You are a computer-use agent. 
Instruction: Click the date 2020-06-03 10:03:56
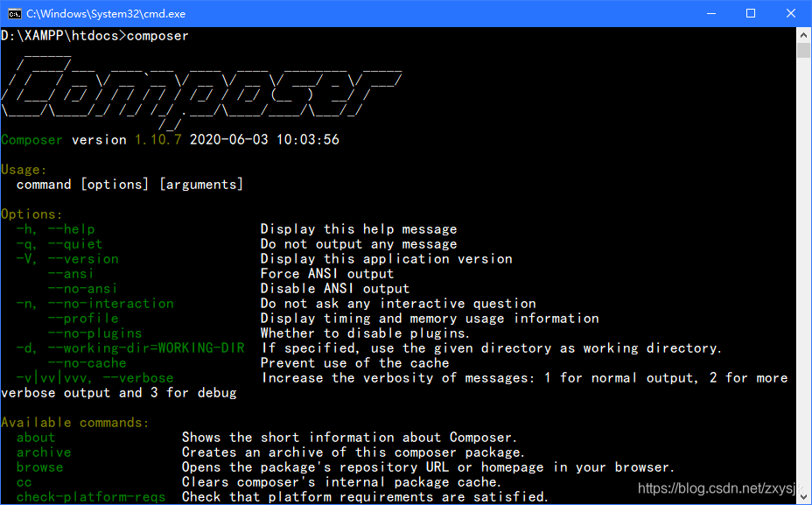(264, 140)
